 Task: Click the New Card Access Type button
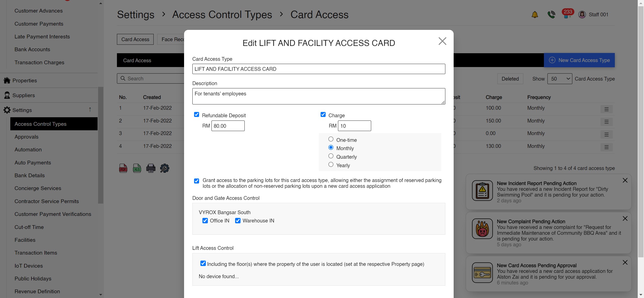579,60
